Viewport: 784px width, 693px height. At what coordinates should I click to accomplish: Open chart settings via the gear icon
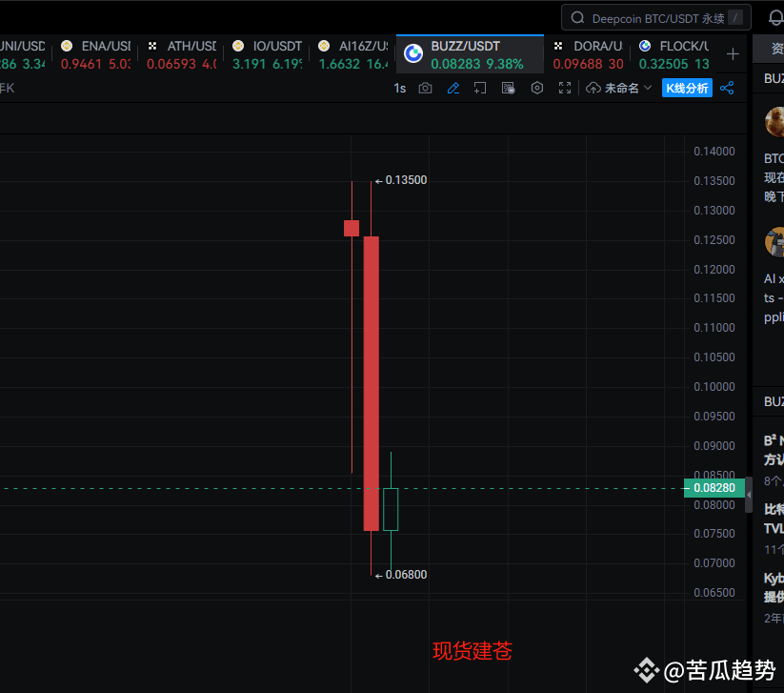coord(536,88)
